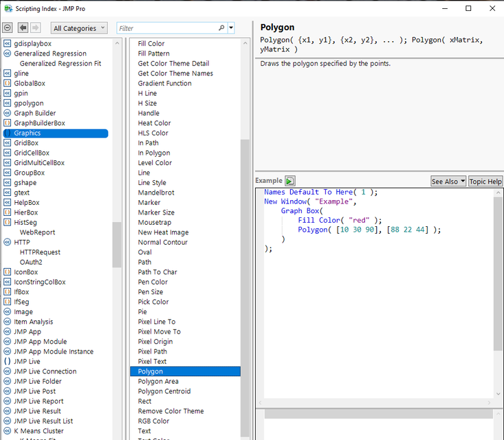Click the JMP Live Report icon
Screen dimensions: 504x440
7,401
